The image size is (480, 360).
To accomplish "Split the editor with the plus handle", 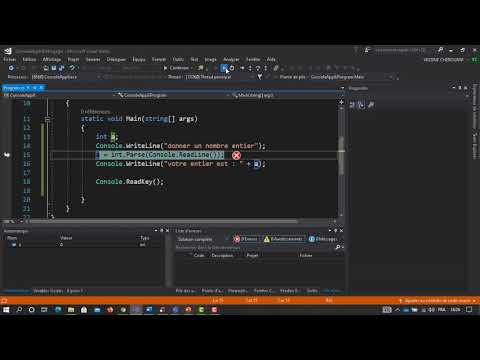I will (341, 102).
